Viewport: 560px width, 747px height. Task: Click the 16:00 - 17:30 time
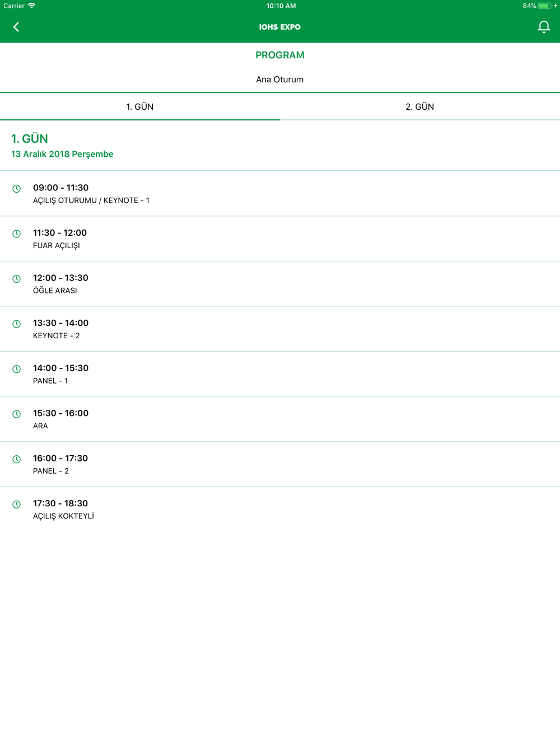[x=60, y=458]
